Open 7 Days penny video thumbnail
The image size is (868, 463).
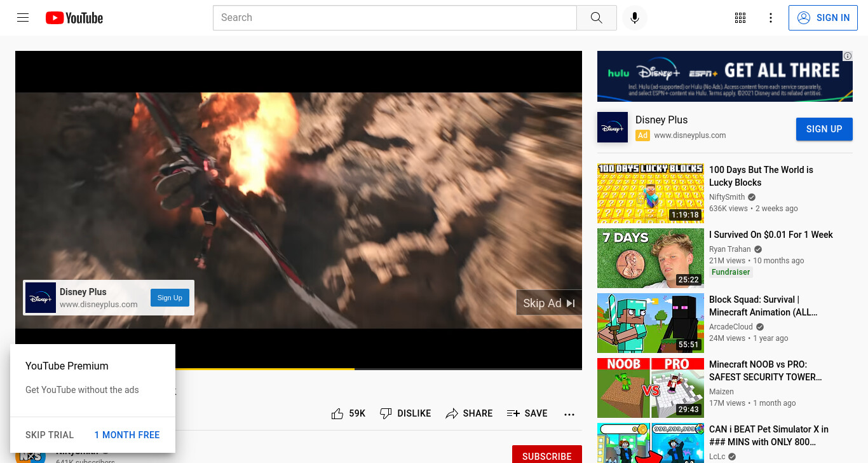pyautogui.click(x=651, y=258)
